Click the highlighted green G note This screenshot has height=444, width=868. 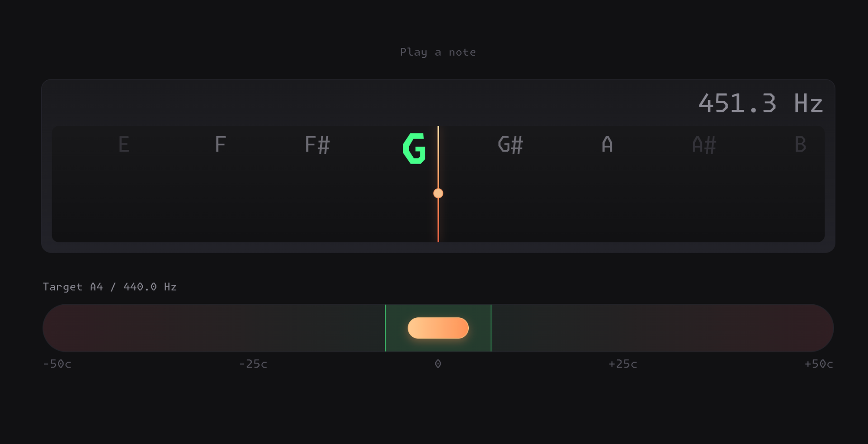pos(414,148)
